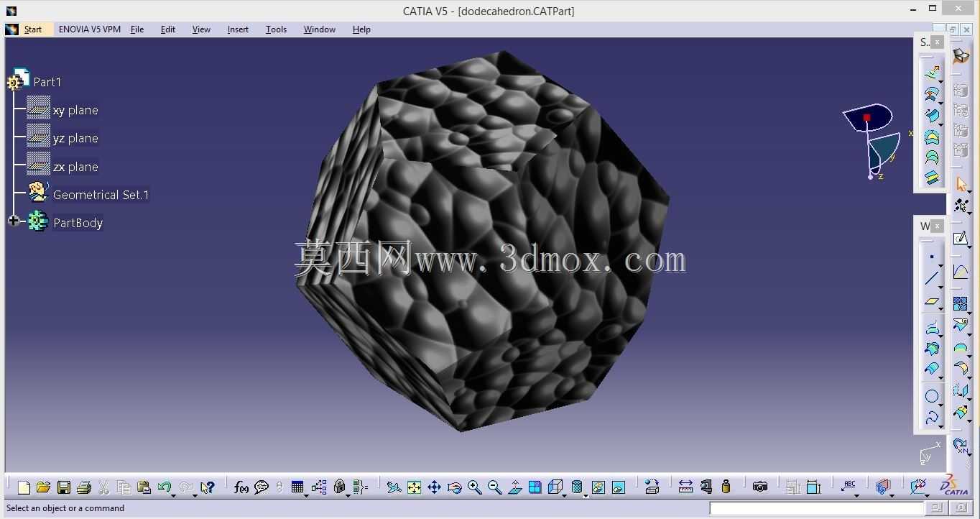The image size is (980, 519).
Task: Click the power input command field
Action: pos(816,508)
